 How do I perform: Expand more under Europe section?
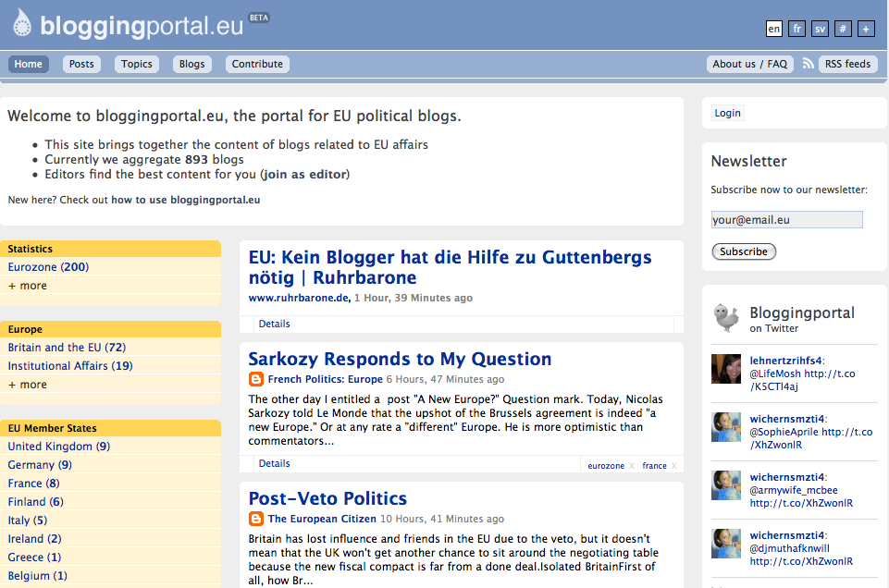[x=28, y=385]
